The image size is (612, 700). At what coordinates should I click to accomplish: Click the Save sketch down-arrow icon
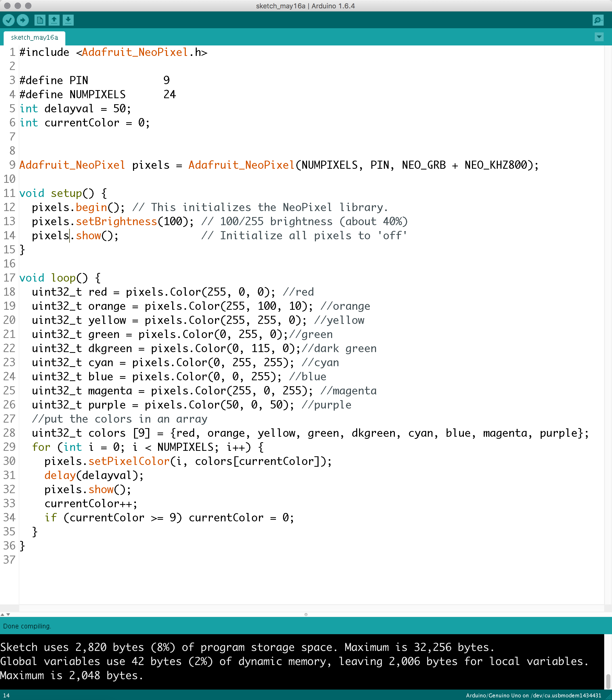(68, 20)
